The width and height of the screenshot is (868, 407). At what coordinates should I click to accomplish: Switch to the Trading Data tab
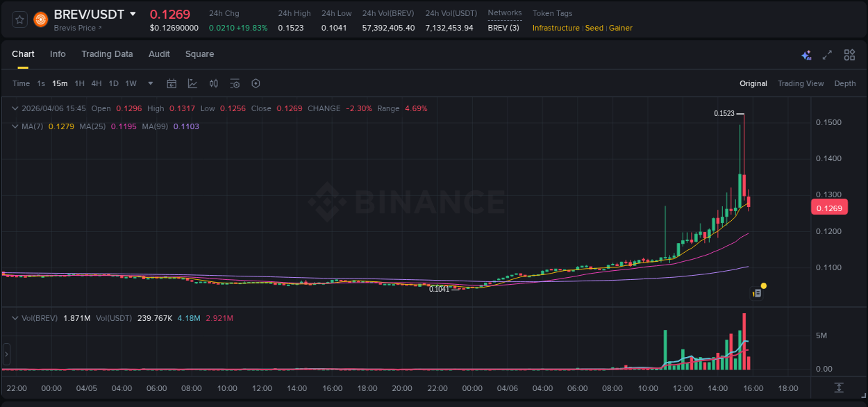tap(107, 54)
